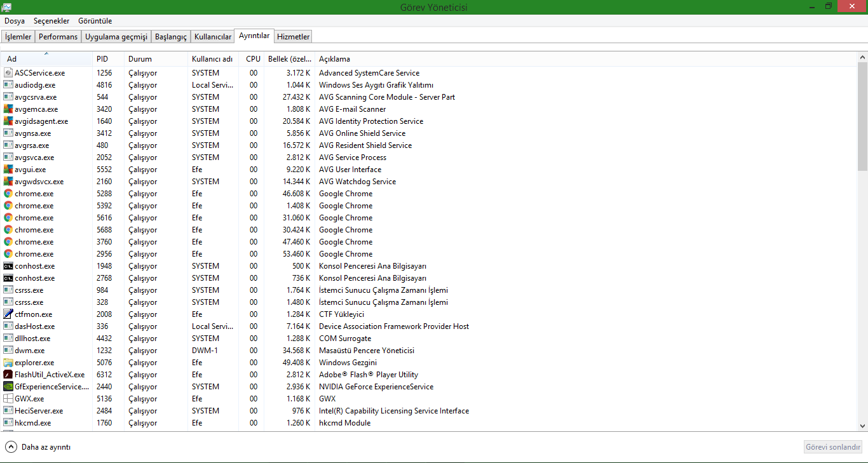Image resolution: width=868 pixels, height=463 pixels.
Task: Click the scrollbar down arrow
Action: coord(862,426)
